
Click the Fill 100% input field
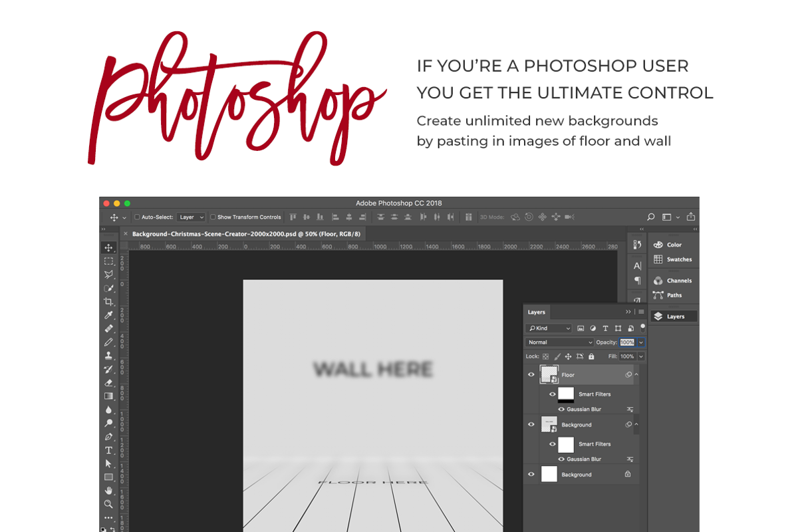tap(627, 356)
